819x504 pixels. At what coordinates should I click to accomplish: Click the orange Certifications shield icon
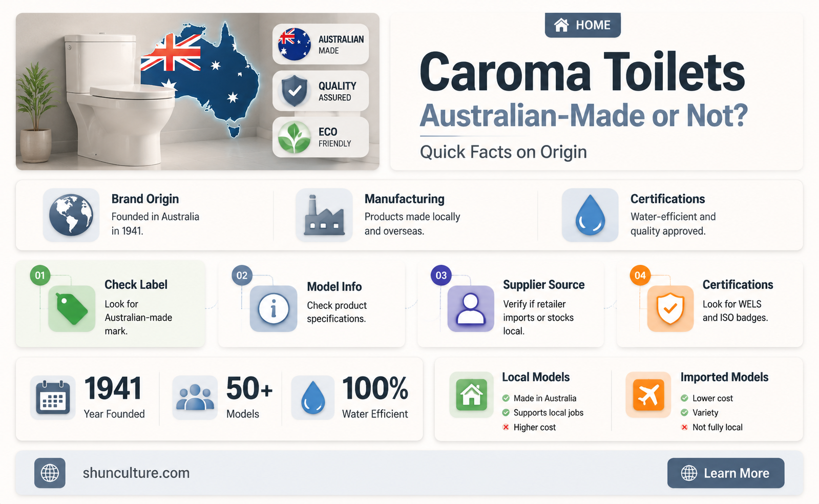[x=670, y=309]
